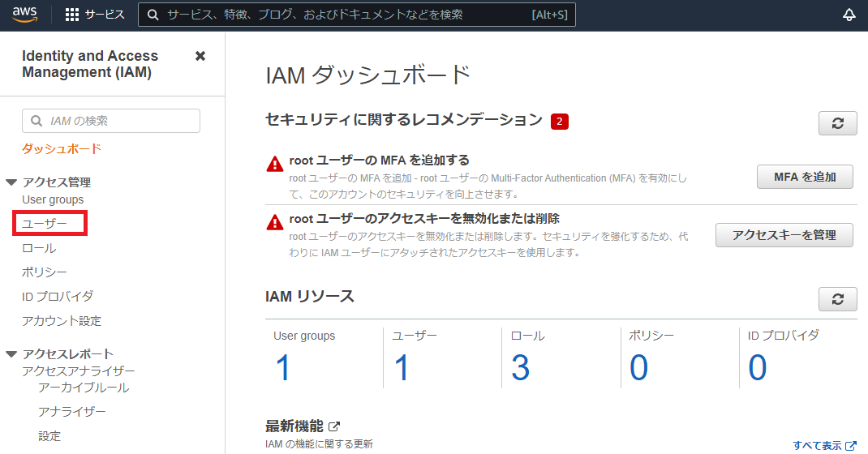Viewport: 868px width, 454px height.
Task: Collapse the アクセス管理 section
Action: point(11,182)
